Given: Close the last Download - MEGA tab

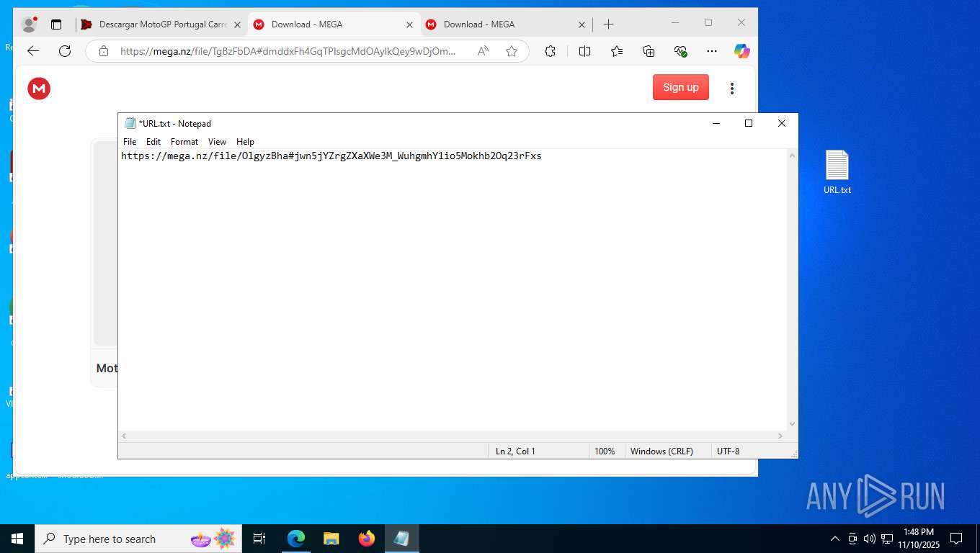Looking at the screenshot, I should pos(582,24).
